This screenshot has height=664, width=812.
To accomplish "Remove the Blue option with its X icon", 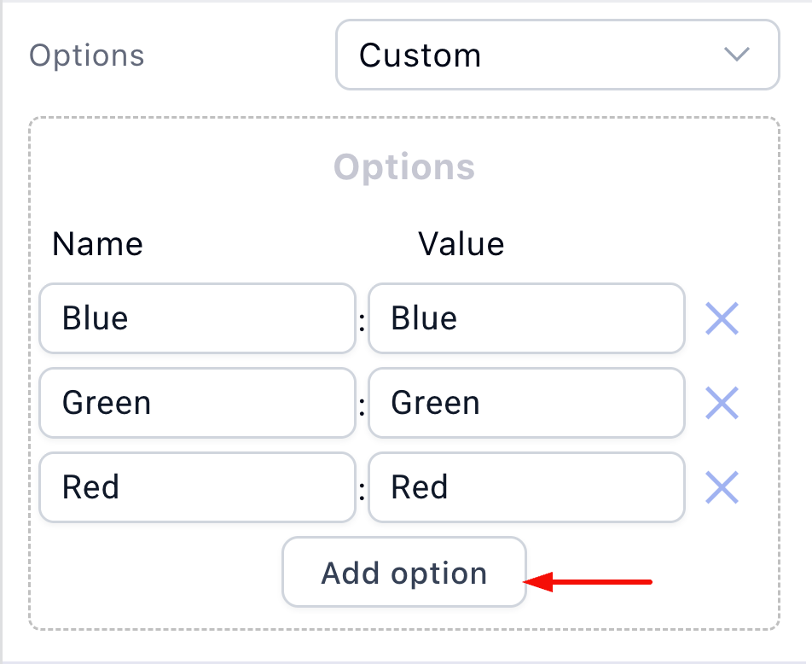I will point(722,319).
